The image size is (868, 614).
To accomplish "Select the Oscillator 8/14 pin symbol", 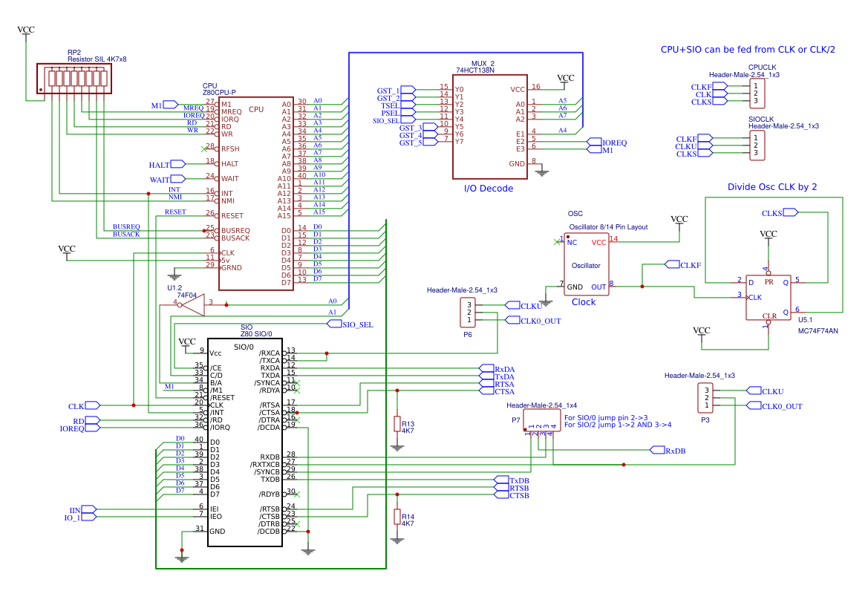I will pyautogui.click(x=587, y=264).
